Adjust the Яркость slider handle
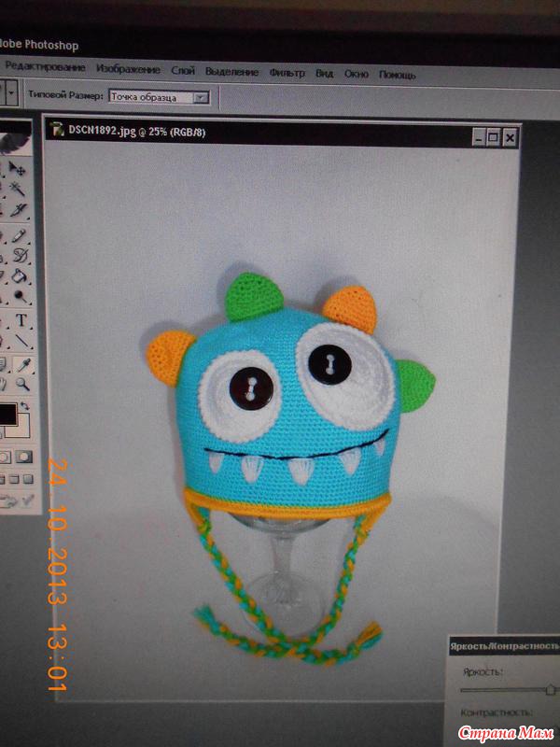The image size is (560, 747). click(551, 689)
